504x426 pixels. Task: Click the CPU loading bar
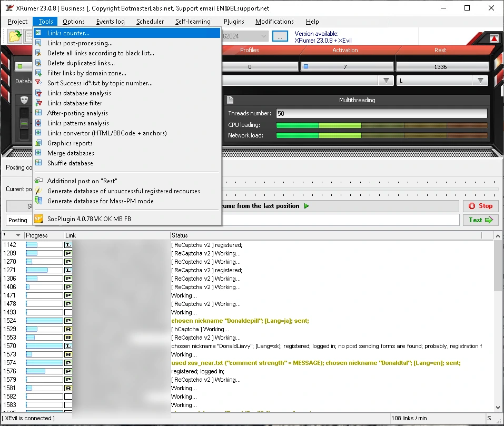381,125
